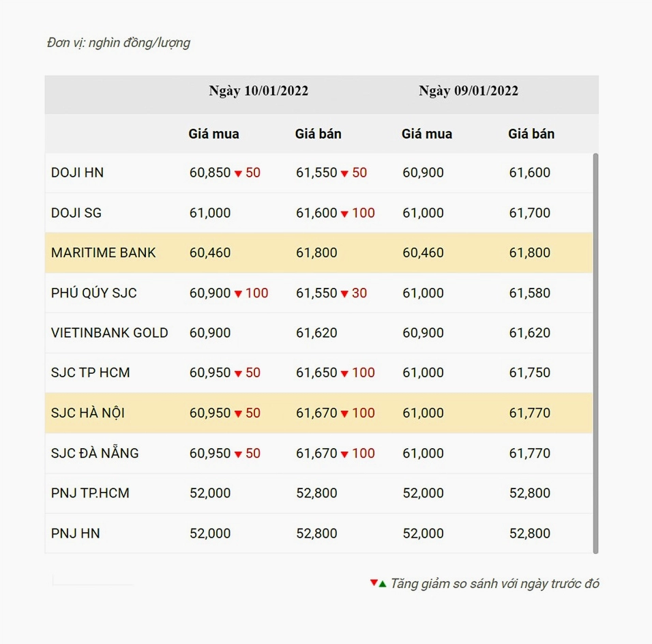This screenshot has height=644, width=652.
Task: Click the highlighted MARITIME BANK row
Action: tap(318, 252)
